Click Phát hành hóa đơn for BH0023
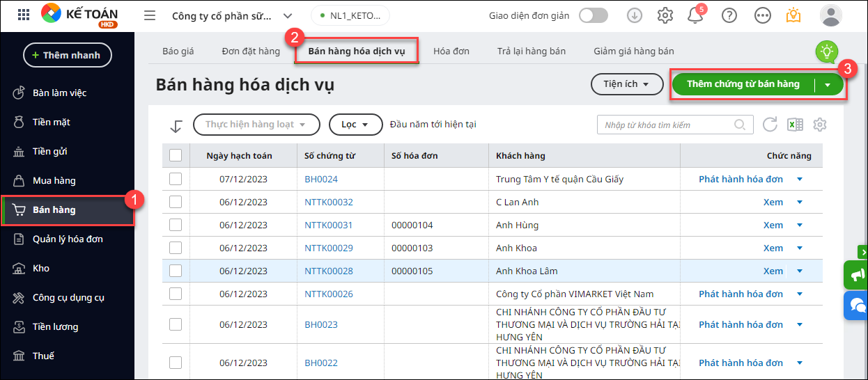 tap(741, 324)
